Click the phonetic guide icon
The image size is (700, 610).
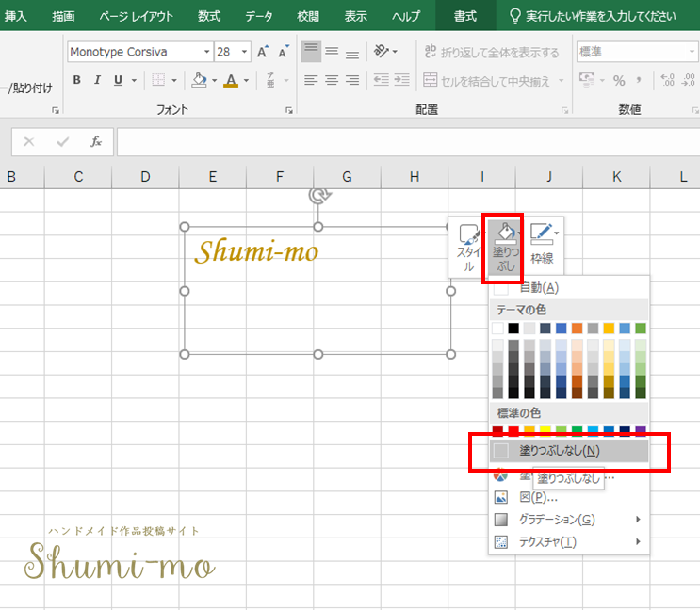[x=270, y=80]
